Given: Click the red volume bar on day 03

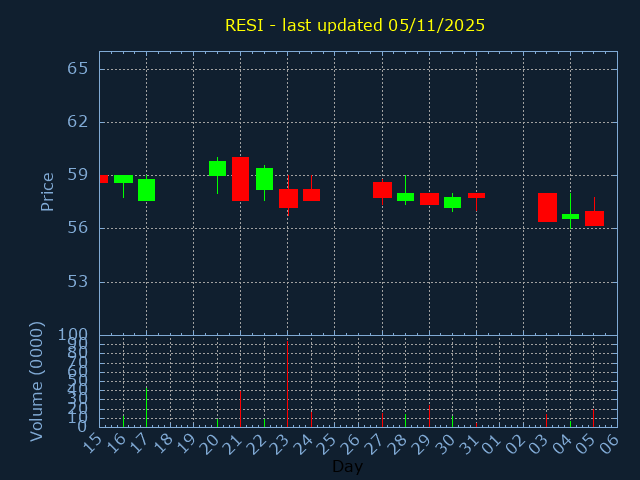Looking at the screenshot, I should coord(546,420).
